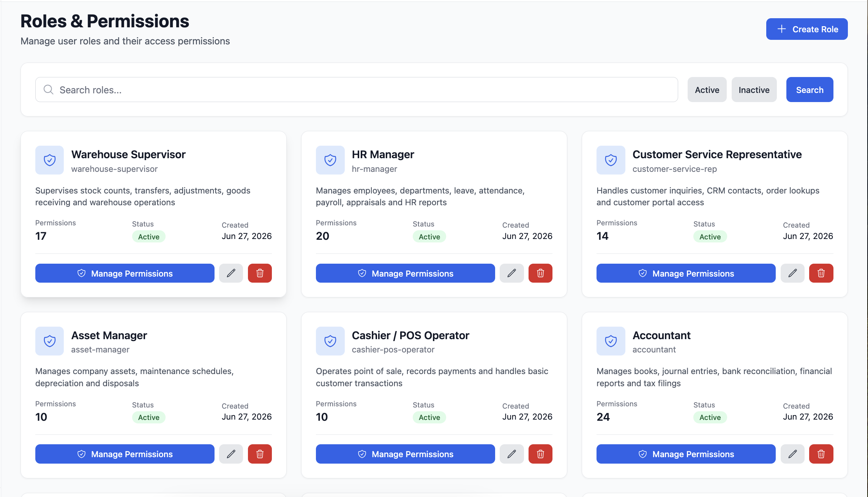Click the Search button
The image size is (868, 497).
(x=810, y=90)
